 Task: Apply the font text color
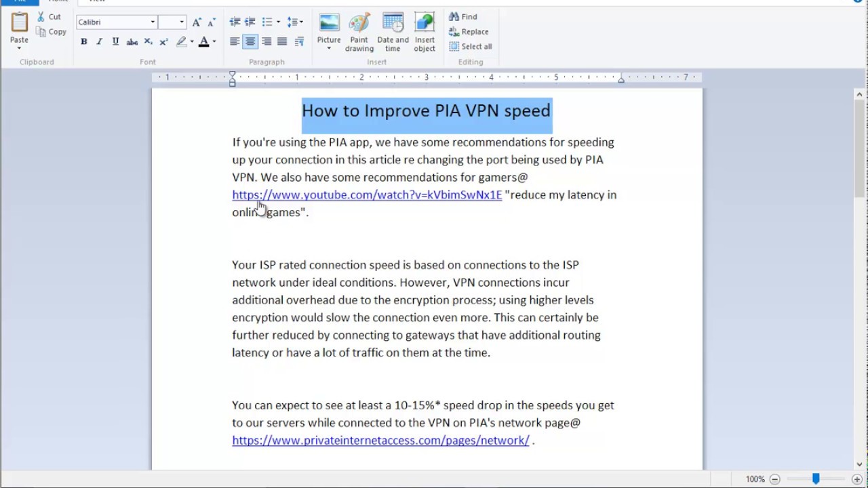[203, 42]
